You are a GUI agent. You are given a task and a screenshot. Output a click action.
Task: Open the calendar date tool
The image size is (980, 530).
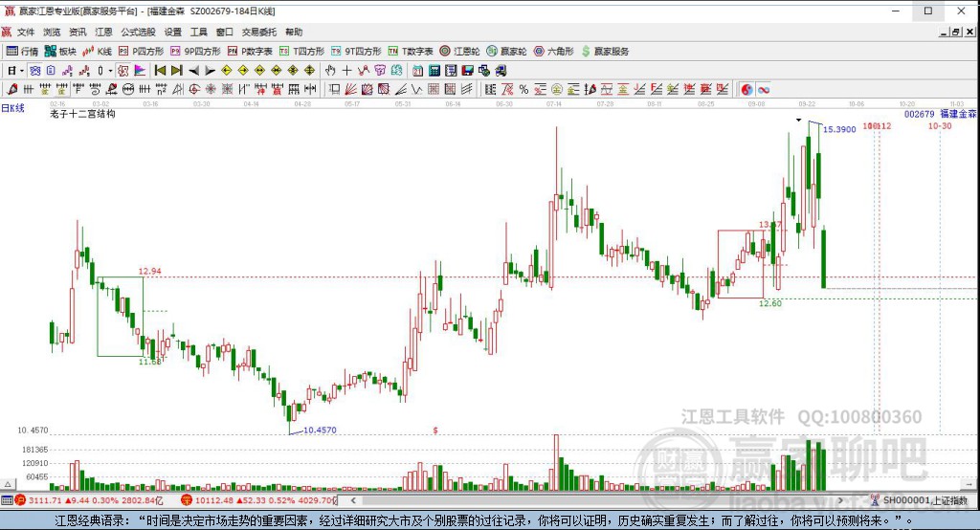pyautogui.click(x=417, y=71)
